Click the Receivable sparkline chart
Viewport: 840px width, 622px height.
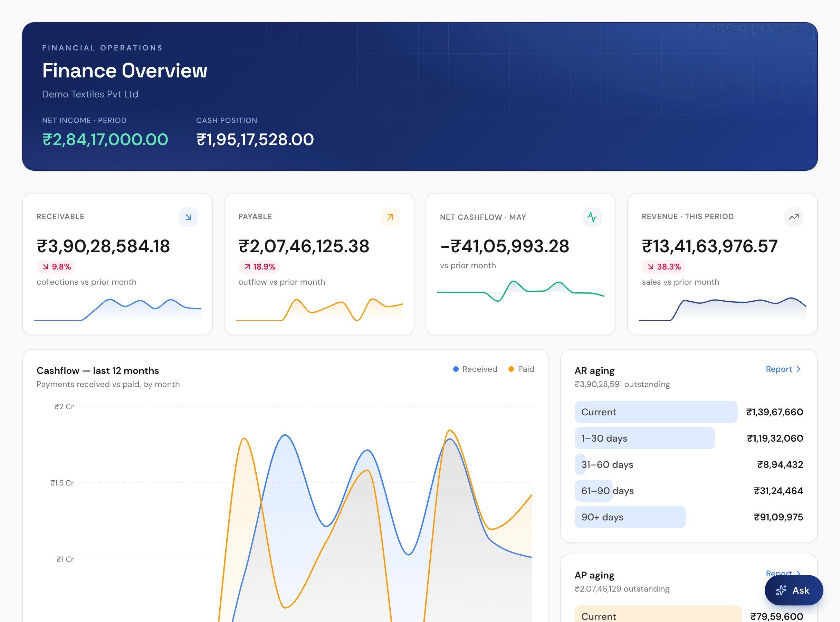[x=117, y=310]
